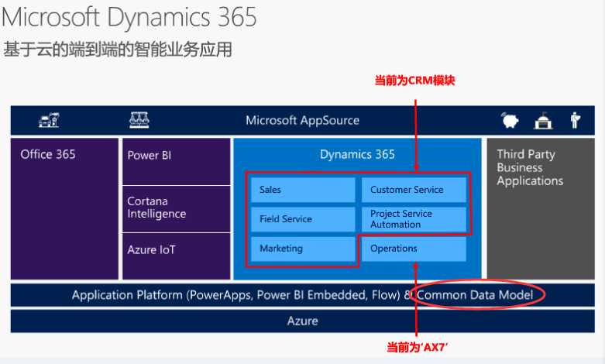
Task: Click the Azure bottom bar
Action: click(302, 321)
